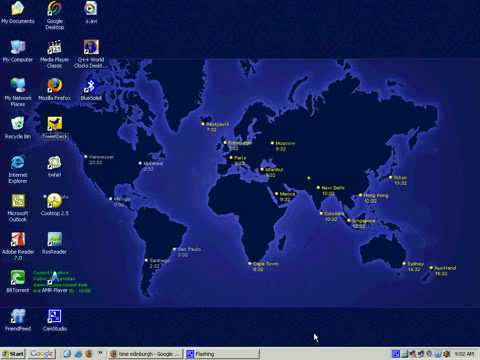The height and width of the screenshot is (360, 480).
Task: Select the FriendFeed desktop icon
Action: tap(18, 320)
